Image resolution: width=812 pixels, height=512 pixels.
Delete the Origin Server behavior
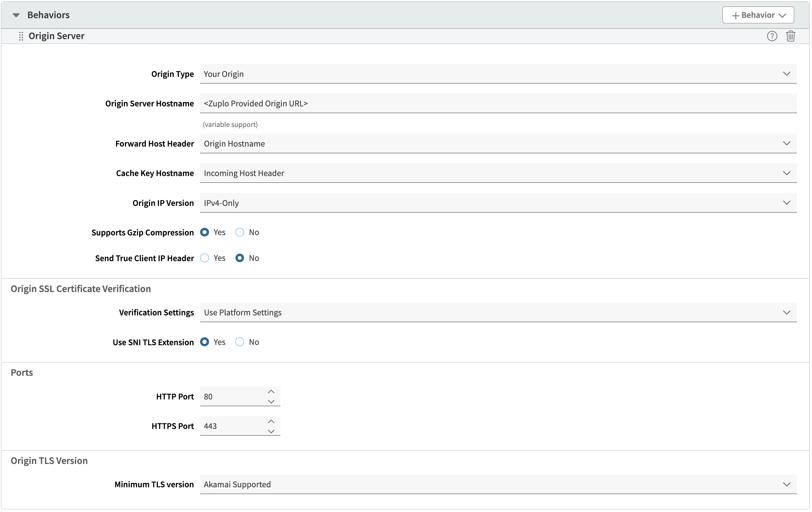click(791, 36)
